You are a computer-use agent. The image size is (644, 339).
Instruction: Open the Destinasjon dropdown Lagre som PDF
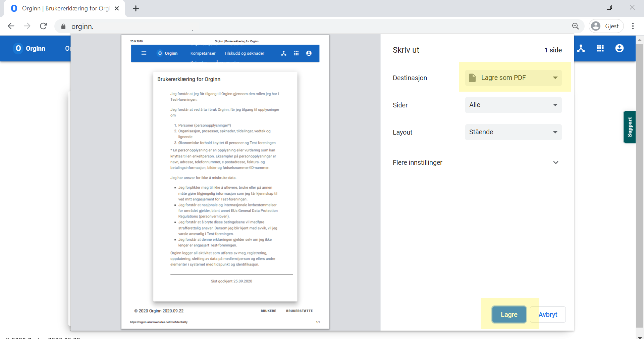coord(513,78)
